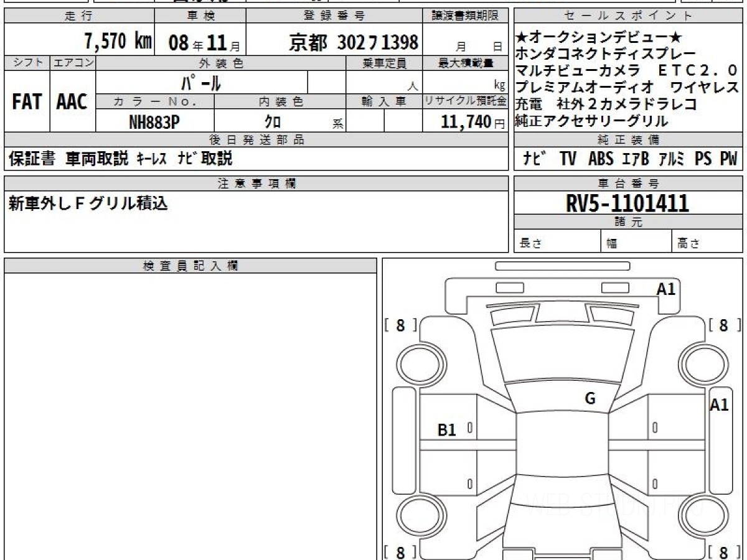Click the 内装色 label

pos(280,102)
